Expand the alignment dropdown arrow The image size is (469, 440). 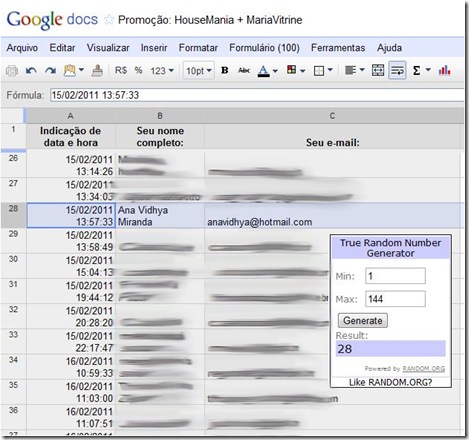tap(362, 70)
